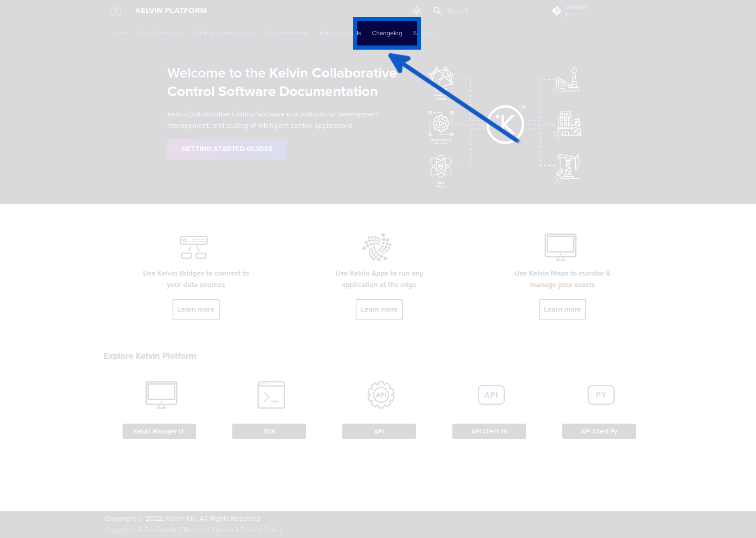Click the Explore Kelvin Platform heading
The height and width of the screenshot is (538, 756).
(x=150, y=356)
